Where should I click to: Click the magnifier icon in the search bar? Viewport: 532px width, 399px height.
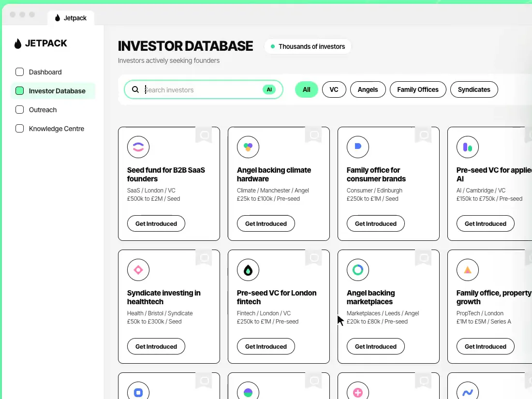(x=135, y=89)
